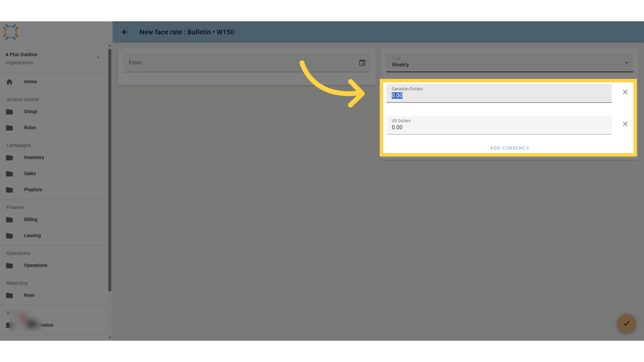Viewport: 644px width, 362px height.
Task: Click the sidebar scroll up arrow
Action: 110,46
